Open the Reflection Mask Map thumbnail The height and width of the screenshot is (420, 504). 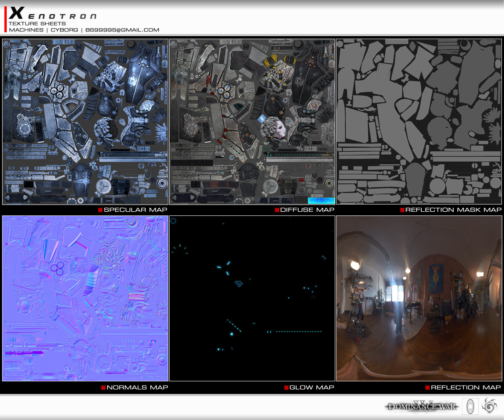pos(419,122)
